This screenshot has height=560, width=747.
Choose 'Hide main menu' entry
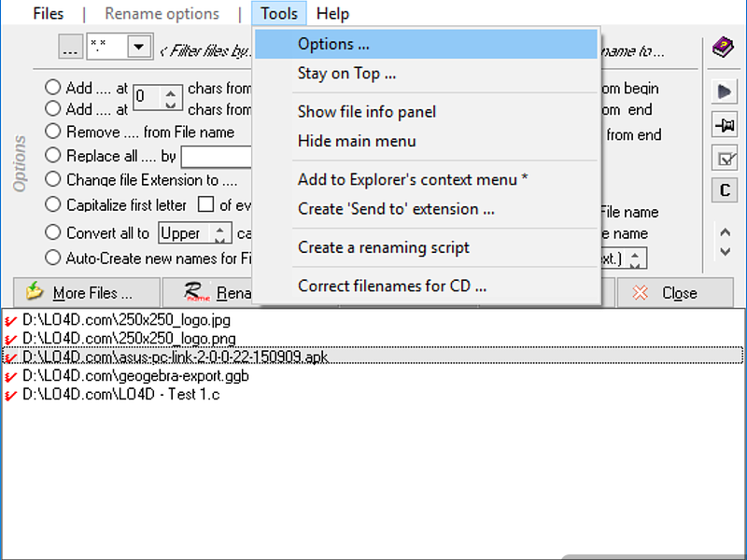point(426,141)
